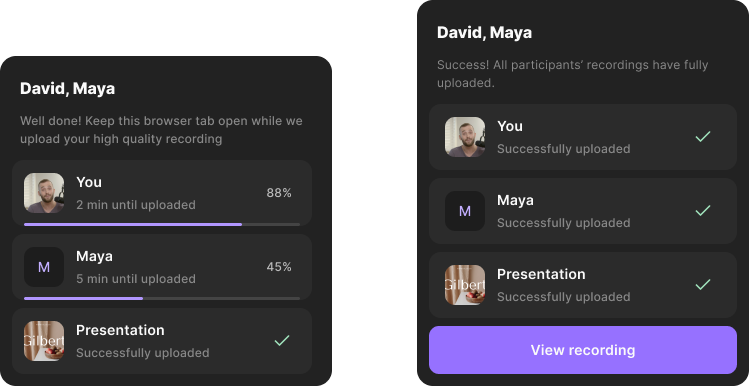Click your webcam avatar in the success panel
749x386 pixels.
[x=465, y=137]
